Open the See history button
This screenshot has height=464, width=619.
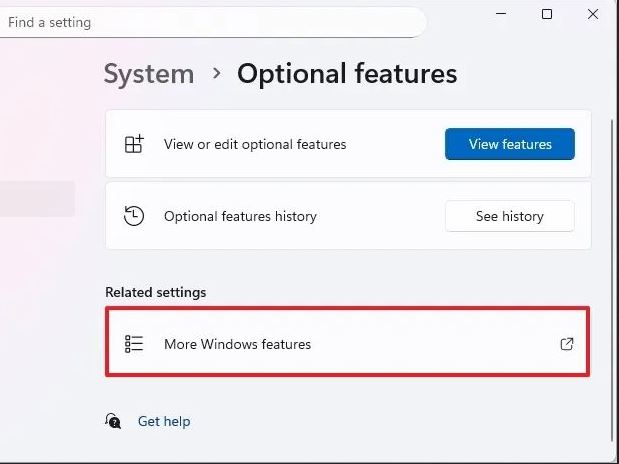click(509, 216)
